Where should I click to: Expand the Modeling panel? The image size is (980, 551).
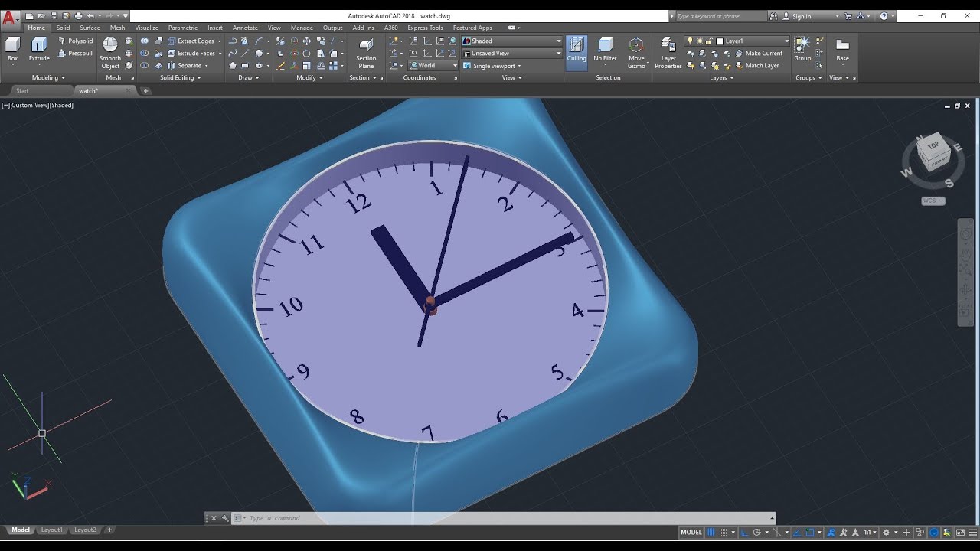coord(48,77)
